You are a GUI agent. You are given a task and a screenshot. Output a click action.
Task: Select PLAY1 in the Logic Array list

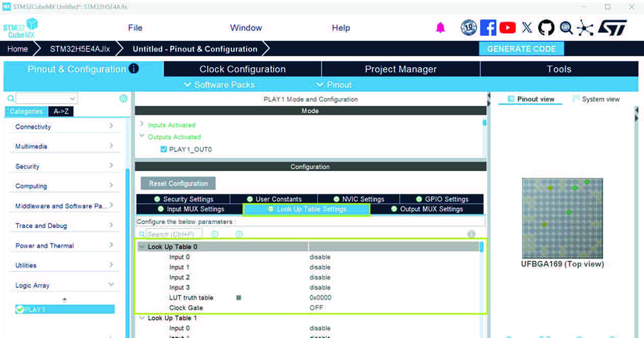click(x=65, y=309)
